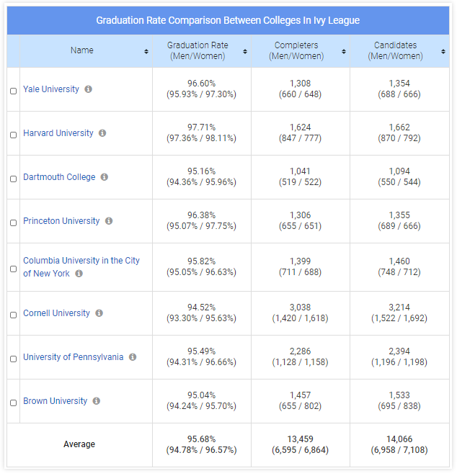This screenshot has height=476, width=457.
Task: Open the Princeton University link
Action: point(61,221)
